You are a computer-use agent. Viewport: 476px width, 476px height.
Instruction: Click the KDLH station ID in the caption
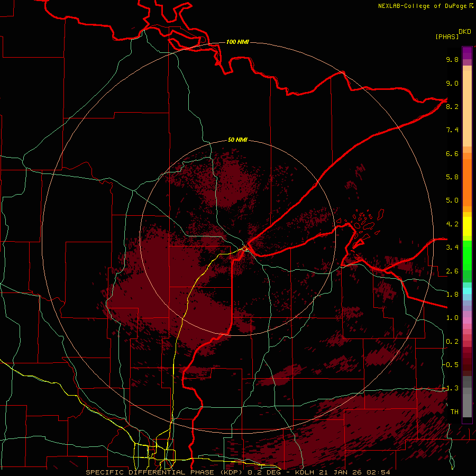click(x=305, y=472)
